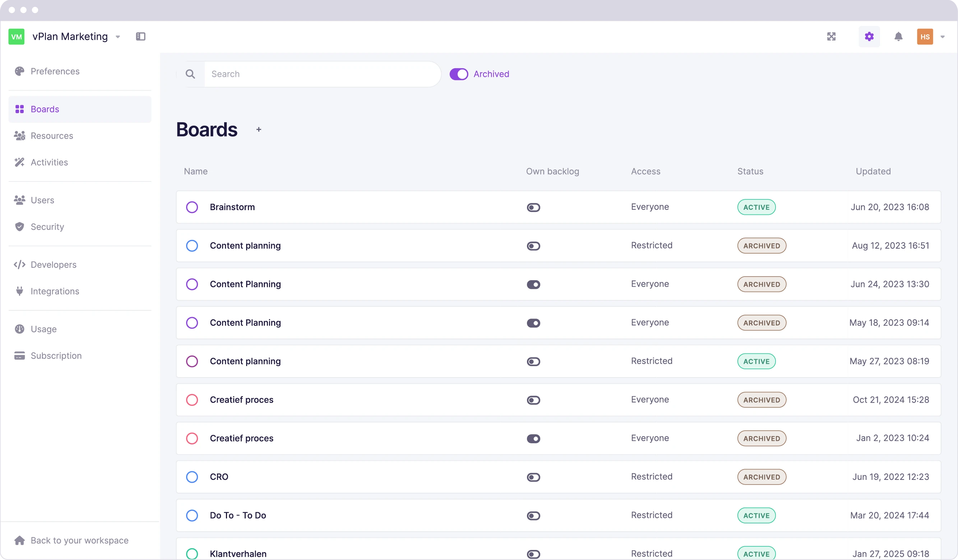958x560 pixels.
Task: Open Boards from the sidebar icon
Action: pos(20,109)
